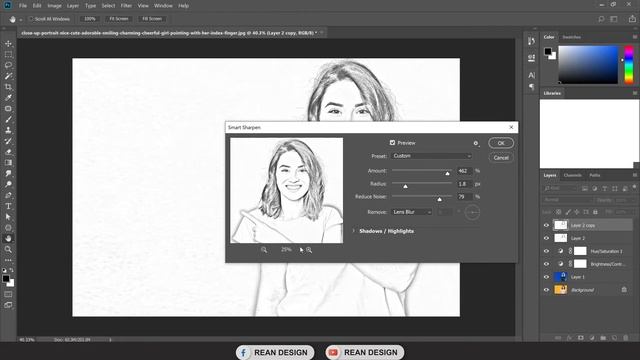The width and height of the screenshot is (640, 360).
Task: Enable Scroll All Windows checkbox
Action: point(31,19)
